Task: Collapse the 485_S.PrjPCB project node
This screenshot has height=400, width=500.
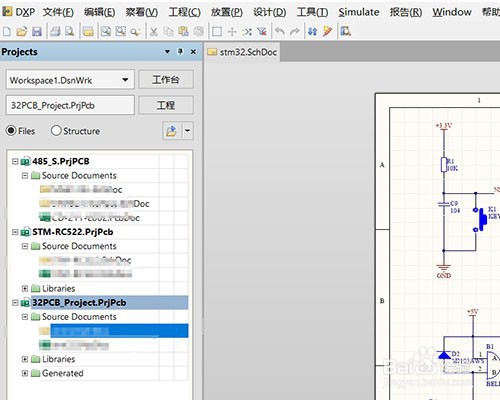Action: (x=15, y=161)
